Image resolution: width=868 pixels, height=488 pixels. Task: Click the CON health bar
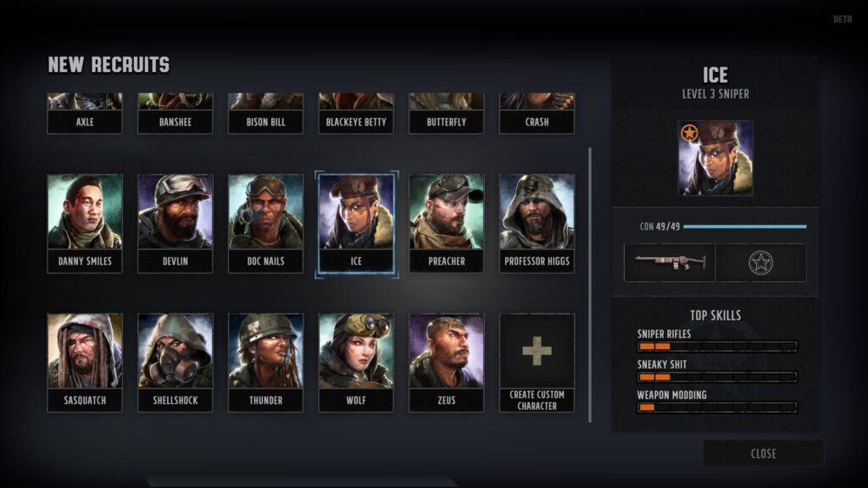point(745,226)
